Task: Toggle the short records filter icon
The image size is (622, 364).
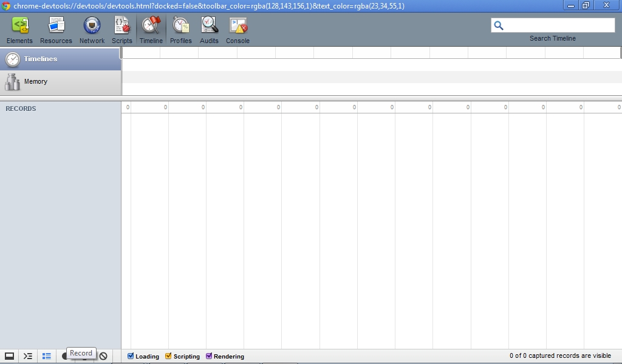Action: 47,356
